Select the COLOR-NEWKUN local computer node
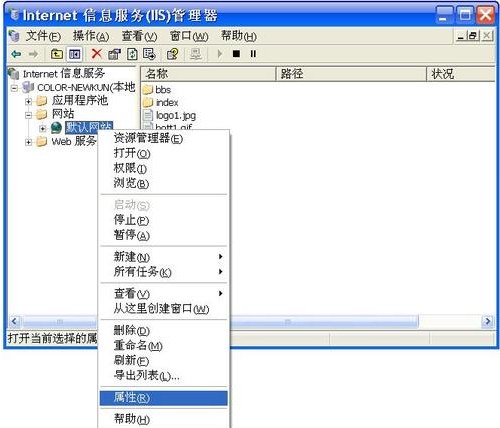This screenshot has height=428, width=500. [86, 87]
